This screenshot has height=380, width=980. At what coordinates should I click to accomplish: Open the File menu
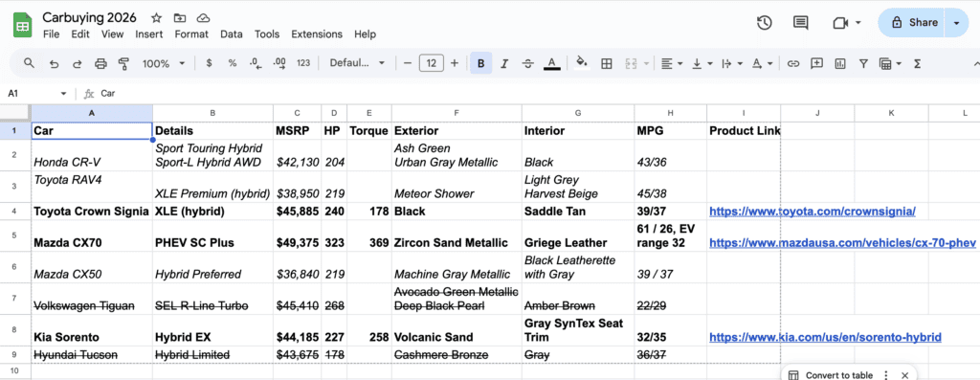coord(52,34)
